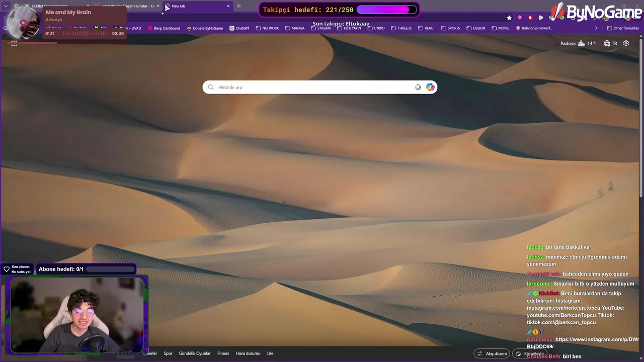This screenshot has height=362, width=644.
Task: Show more bookmarks with the chevron arrow
Action: click(596, 28)
